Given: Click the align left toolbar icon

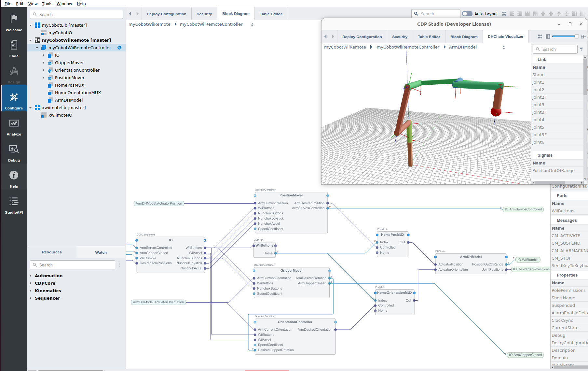Looking at the screenshot, I should 512,14.
